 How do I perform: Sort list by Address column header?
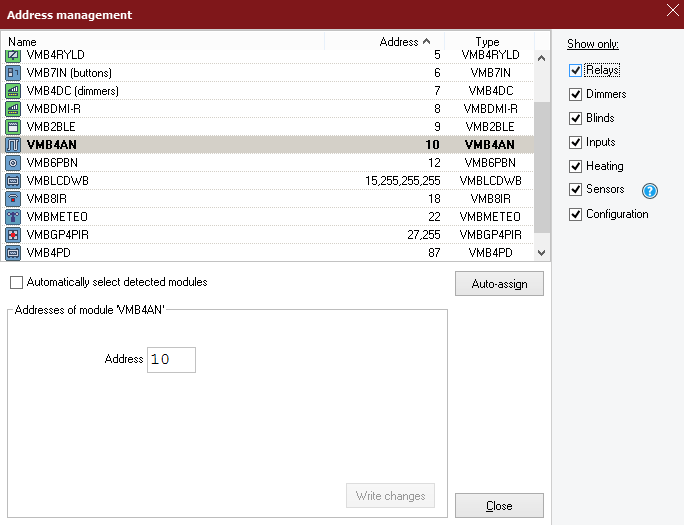coord(400,42)
